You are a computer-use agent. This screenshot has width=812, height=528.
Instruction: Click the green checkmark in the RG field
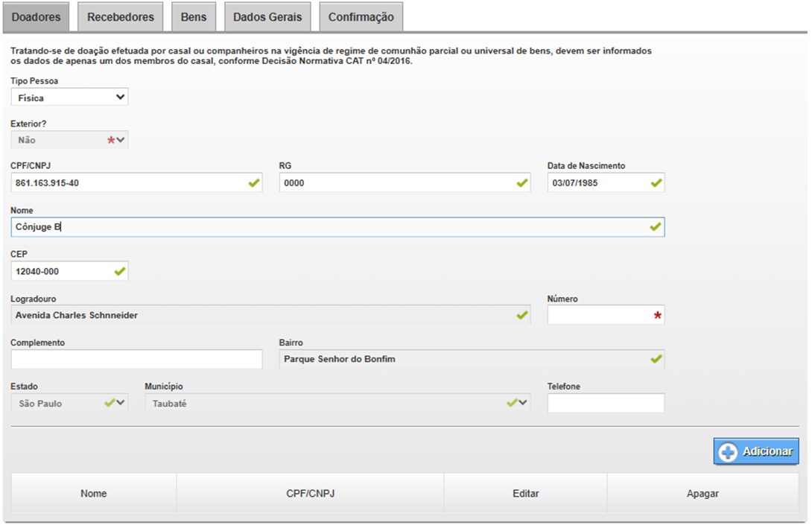[x=521, y=183]
